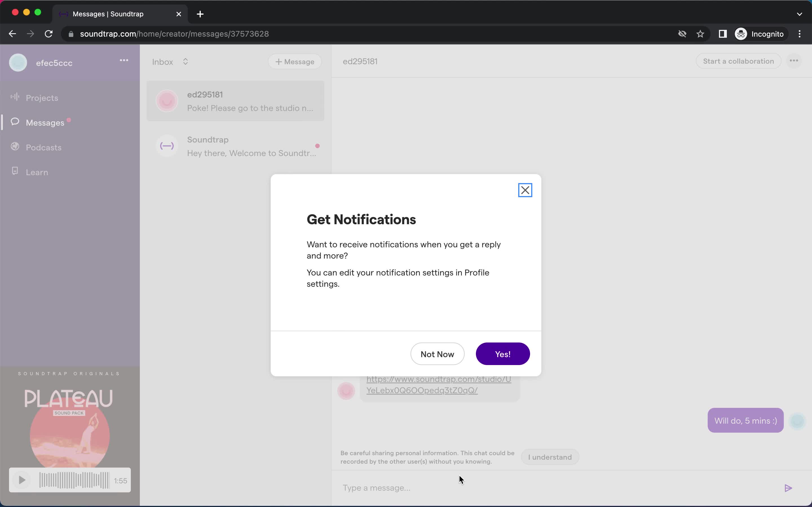Click 'Not Now' to dismiss notifications

tap(437, 353)
